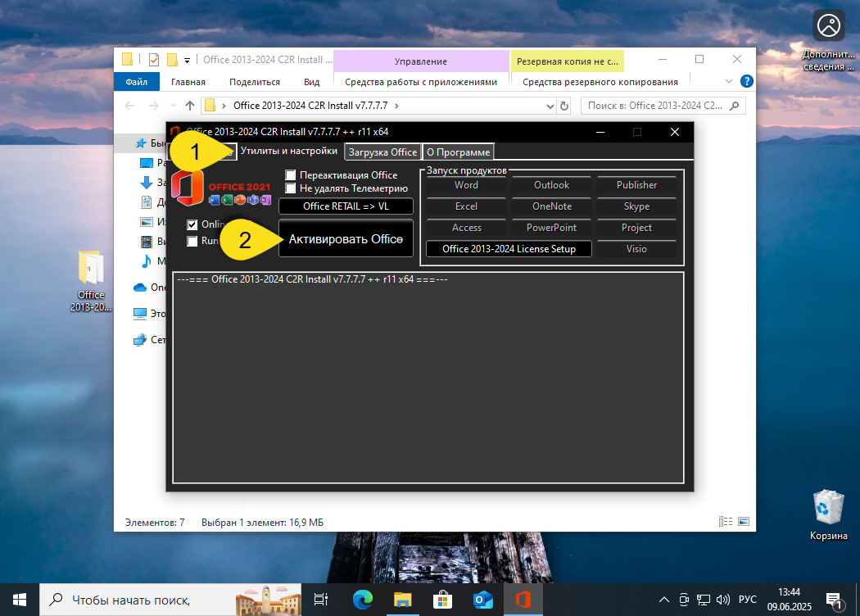The width and height of the screenshot is (860, 616).
Task: Launch Microsoft Edge from the taskbar
Action: 361,600
